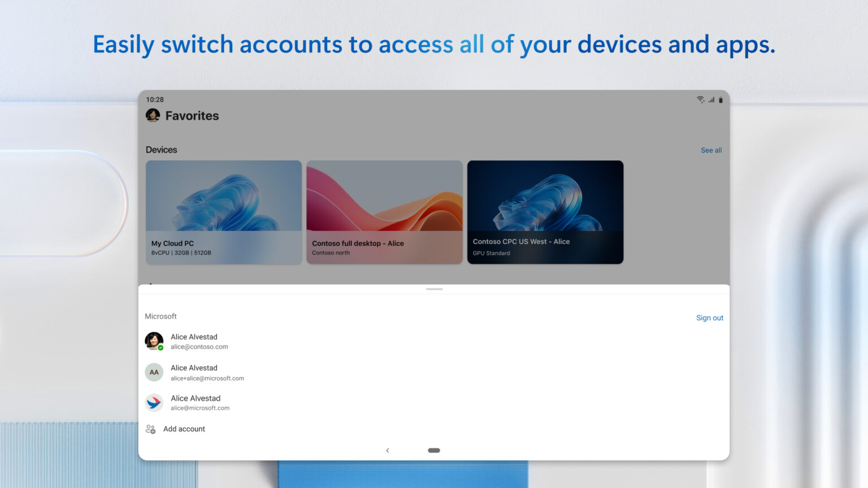The width and height of the screenshot is (868, 488).
Task: Open Contoso CPC US West - Alice
Action: click(545, 212)
